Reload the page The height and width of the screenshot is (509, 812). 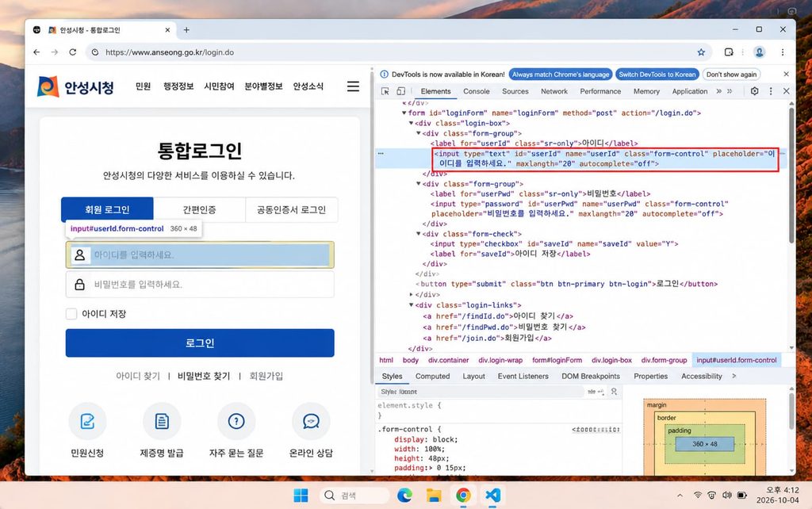pyautogui.click(x=73, y=52)
